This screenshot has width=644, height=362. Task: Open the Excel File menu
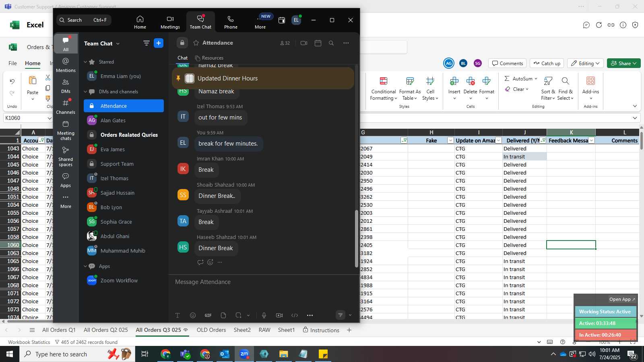point(13,63)
